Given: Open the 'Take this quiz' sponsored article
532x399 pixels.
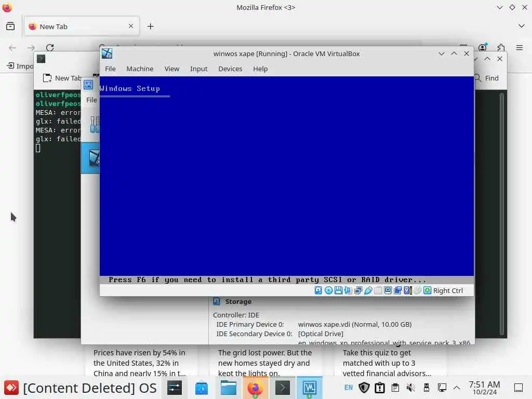Looking at the screenshot, I should (x=387, y=363).
